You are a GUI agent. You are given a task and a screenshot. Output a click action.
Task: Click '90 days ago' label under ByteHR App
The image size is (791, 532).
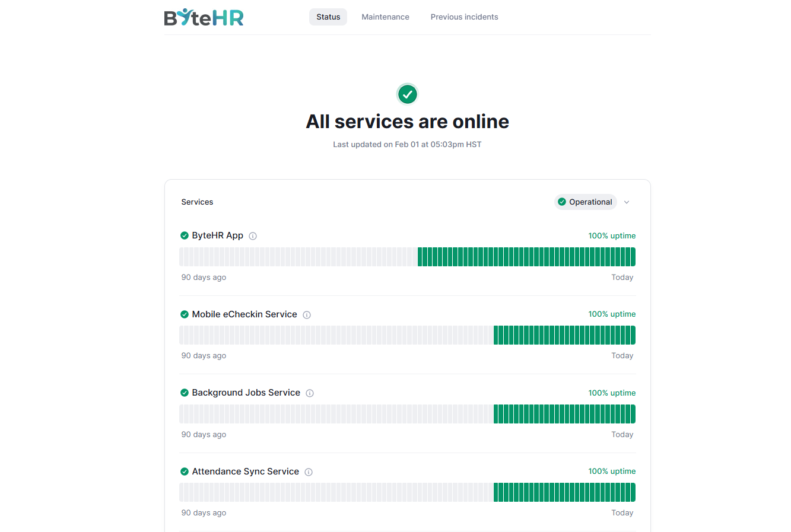click(204, 278)
